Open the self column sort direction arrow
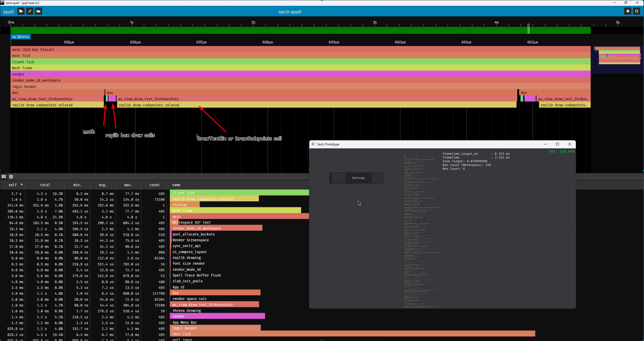This screenshot has height=341, width=644. (22, 185)
